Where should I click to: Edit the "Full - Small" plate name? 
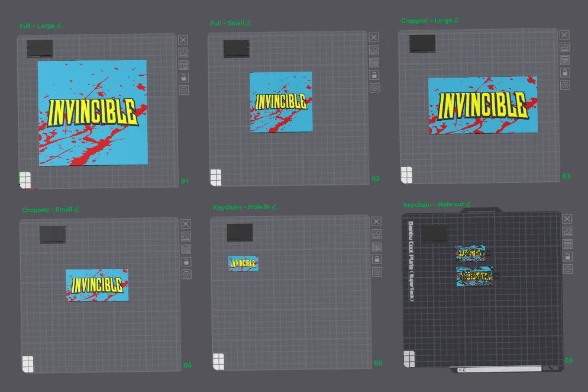pos(248,23)
